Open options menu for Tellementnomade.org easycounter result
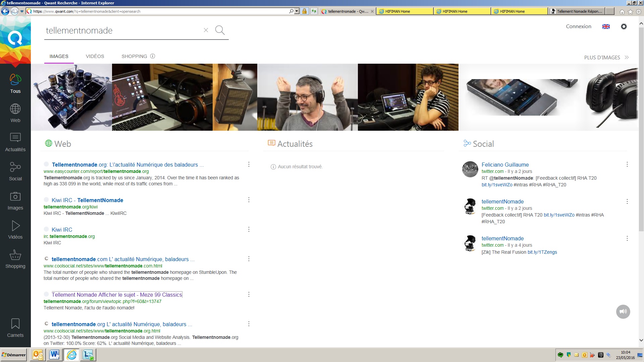 249,164
